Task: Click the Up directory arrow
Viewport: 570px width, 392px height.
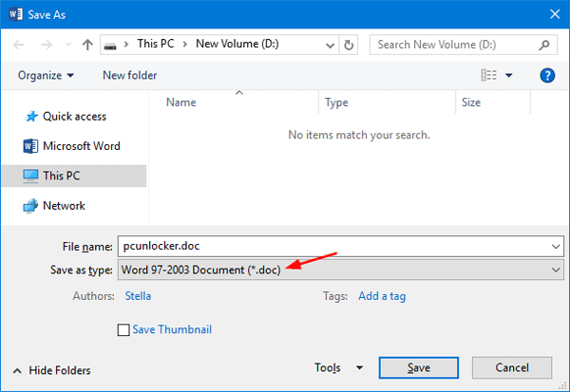Action: click(x=87, y=45)
